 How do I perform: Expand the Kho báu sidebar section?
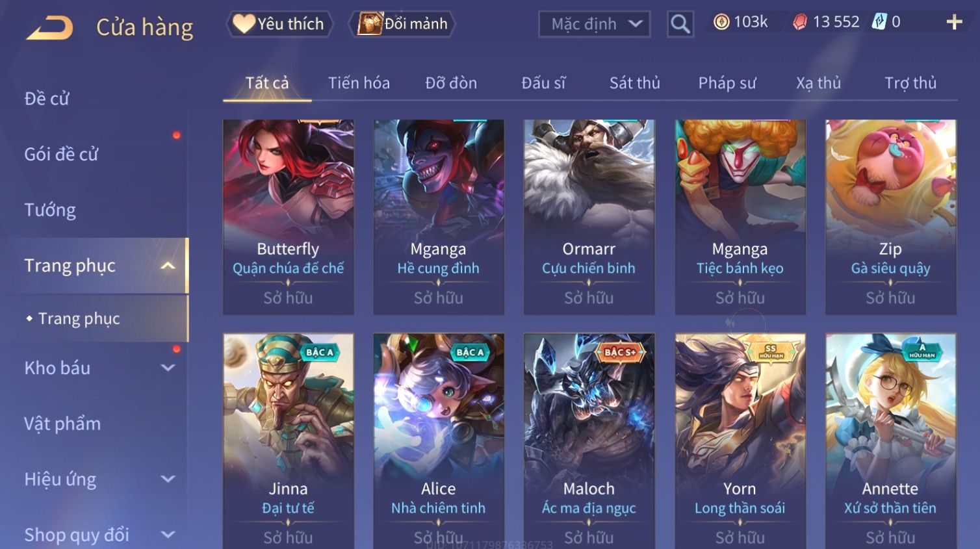pos(168,368)
